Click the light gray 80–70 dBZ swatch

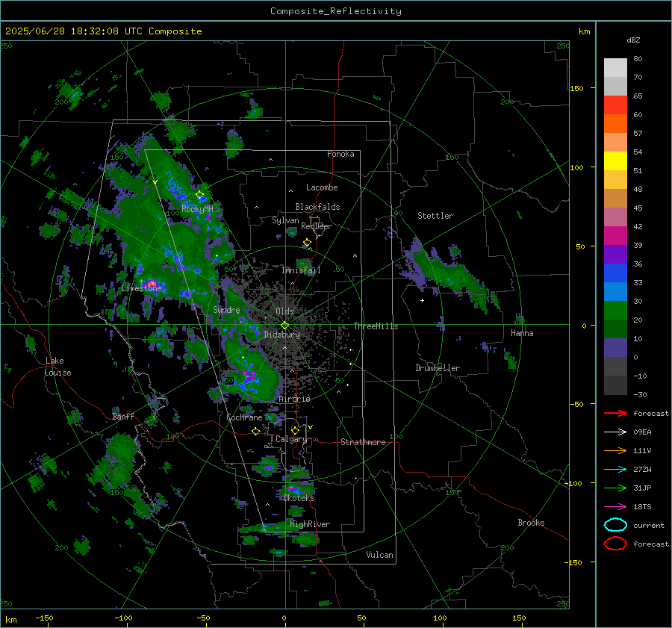(x=615, y=68)
